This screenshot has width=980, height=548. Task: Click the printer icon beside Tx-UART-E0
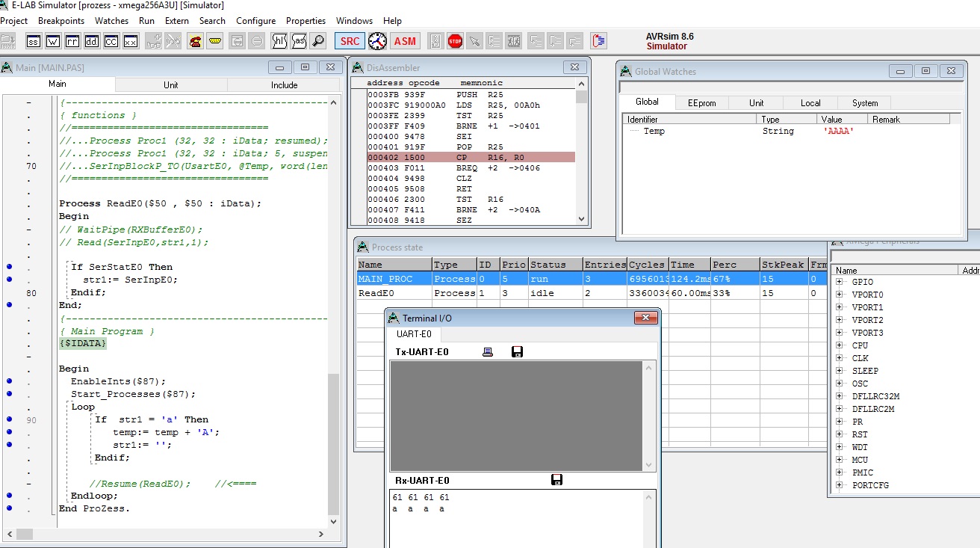pos(488,352)
